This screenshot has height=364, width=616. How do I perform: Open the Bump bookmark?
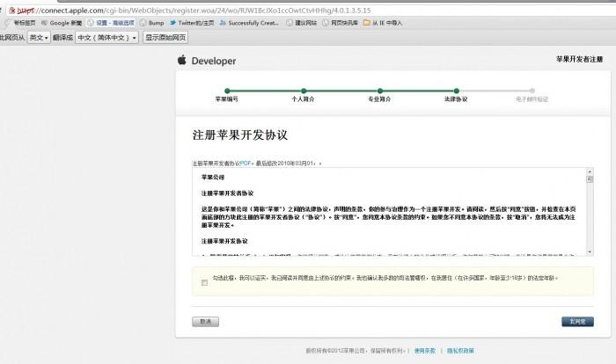pos(152,23)
